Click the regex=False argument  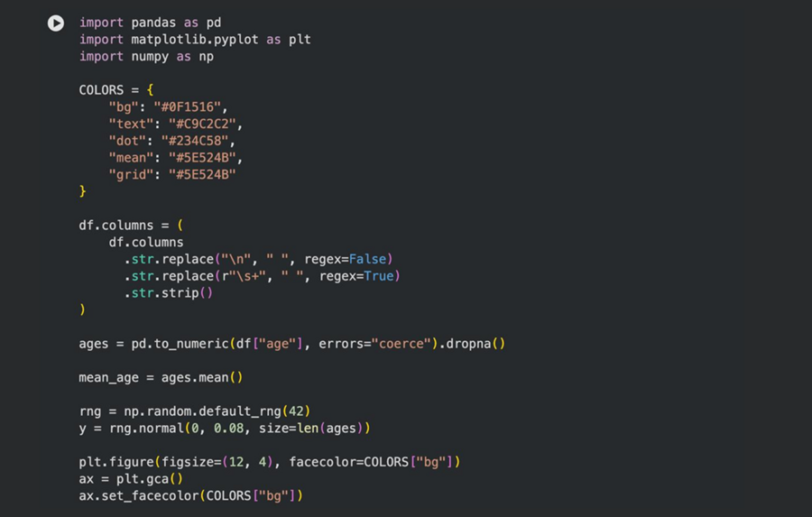tap(348, 259)
